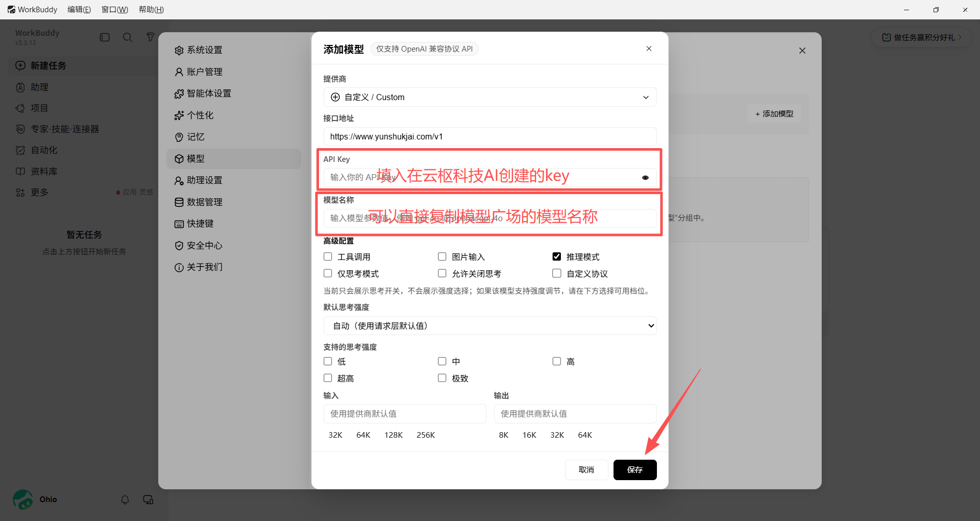Open the 提供商 provider dropdown
The height and width of the screenshot is (521, 980).
tap(490, 97)
